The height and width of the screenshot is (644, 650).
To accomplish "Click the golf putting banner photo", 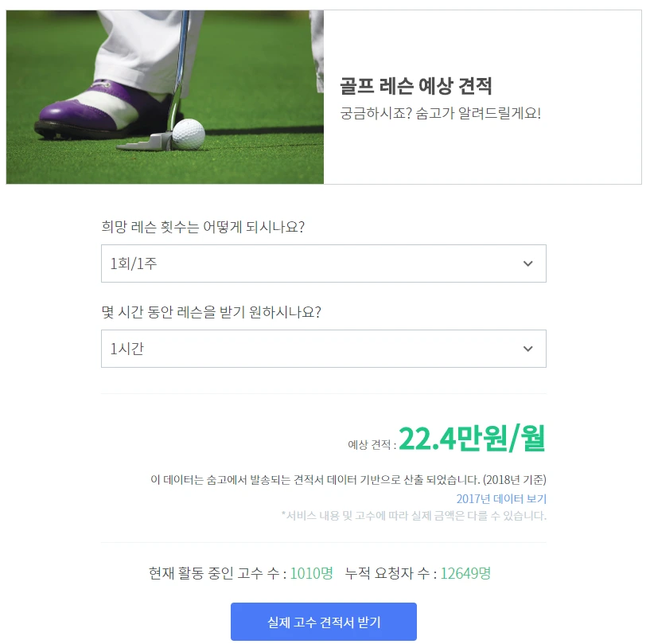I will (165, 97).
